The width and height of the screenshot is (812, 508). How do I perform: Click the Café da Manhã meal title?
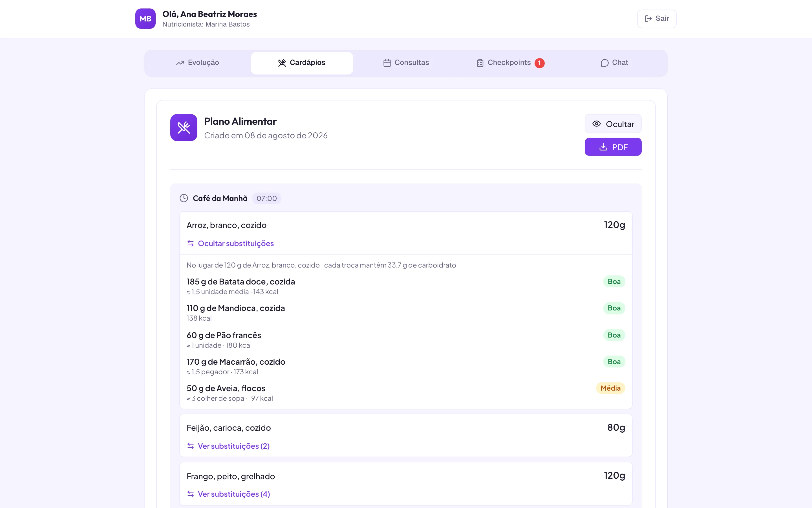pyautogui.click(x=220, y=199)
